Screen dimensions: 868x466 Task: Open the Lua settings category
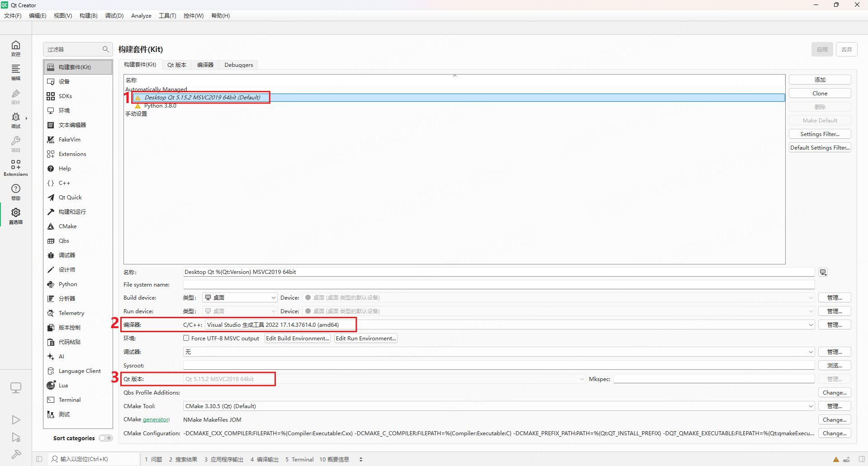pos(78,386)
